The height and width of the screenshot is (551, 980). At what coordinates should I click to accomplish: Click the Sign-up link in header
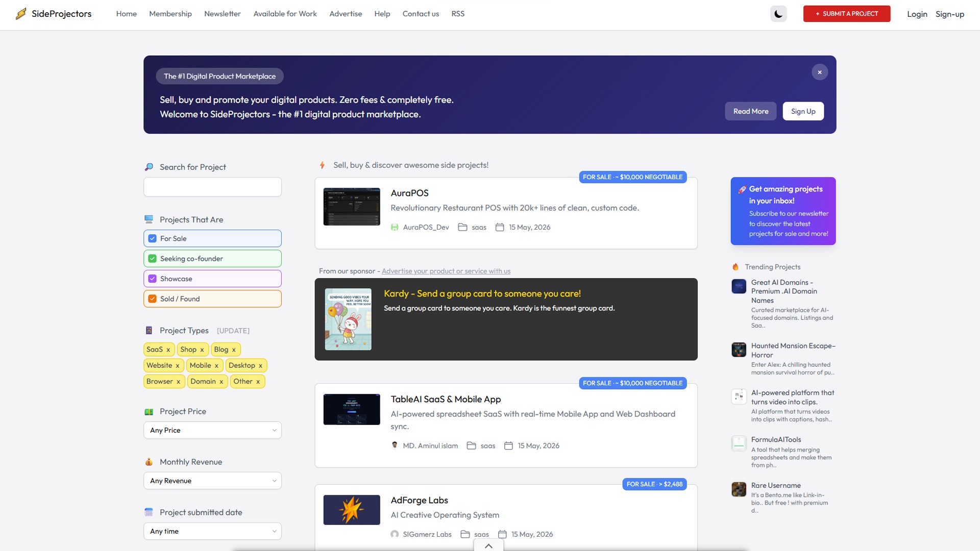[950, 14]
